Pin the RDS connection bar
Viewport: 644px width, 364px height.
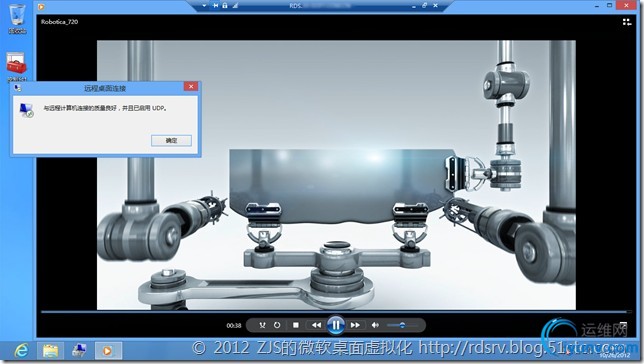click(x=215, y=6)
